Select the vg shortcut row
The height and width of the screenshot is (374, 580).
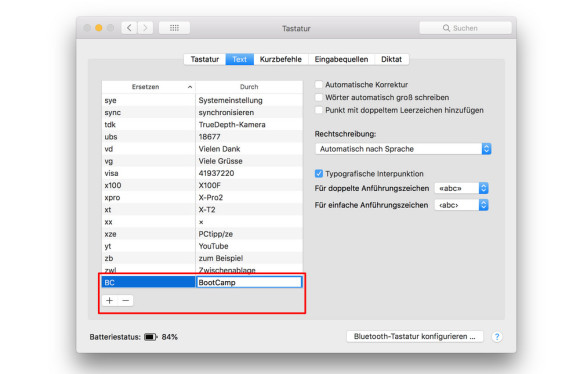pyautogui.click(x=202, y=161)
